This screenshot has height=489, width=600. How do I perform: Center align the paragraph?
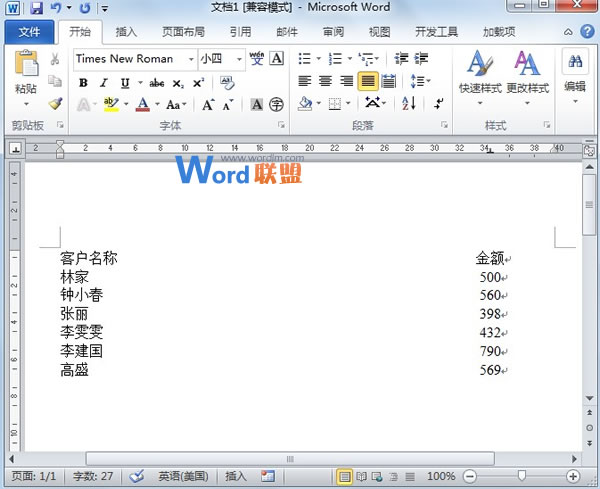[x=325, y=81]
